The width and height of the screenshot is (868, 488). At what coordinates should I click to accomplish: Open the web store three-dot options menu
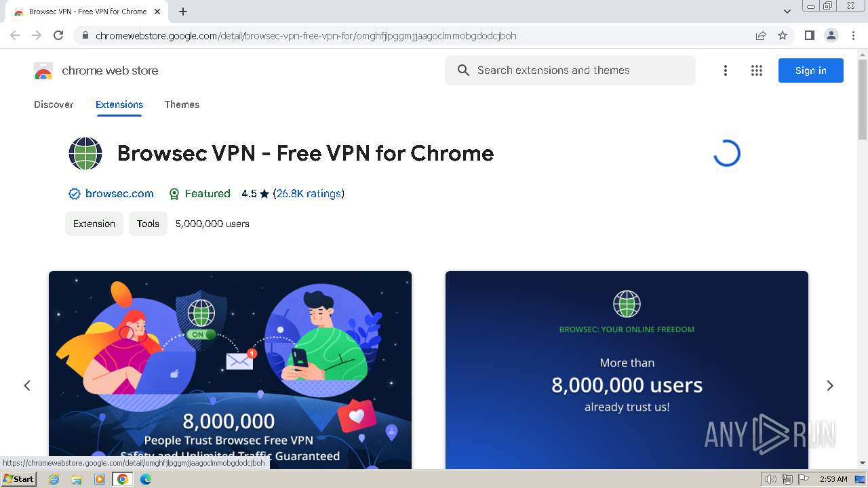tap(726, 70)
